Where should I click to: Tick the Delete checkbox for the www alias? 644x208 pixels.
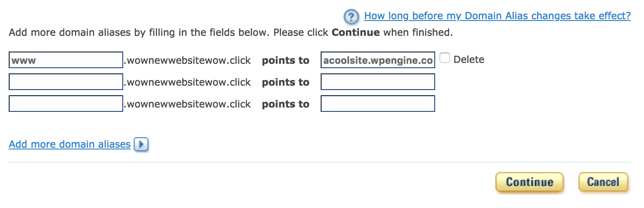point(445,58)
